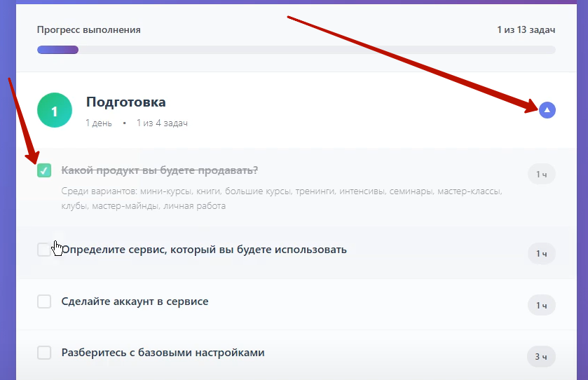The image size is (588, 380).
Task: Click the '1 день' duration text
Action: coord(99,123)
